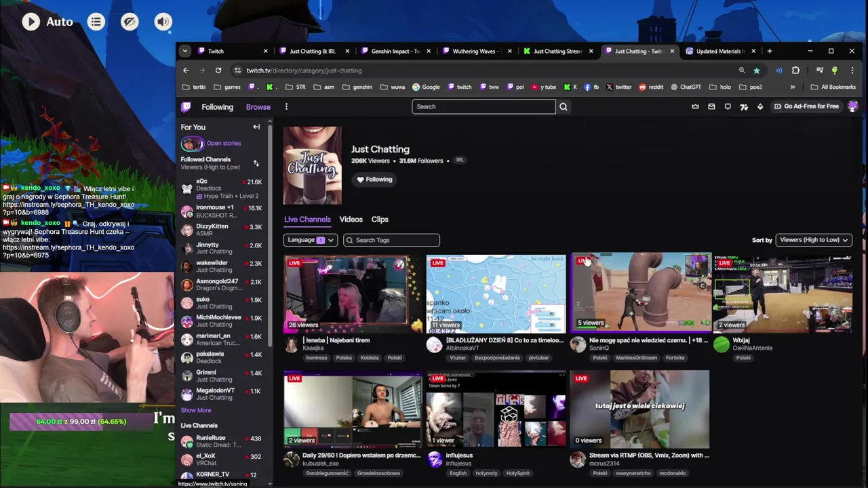Image resolution: width=868 pixels, height=488 pixels.
Task: Click Show More under followed channels
Action: [x=196, y=410]
